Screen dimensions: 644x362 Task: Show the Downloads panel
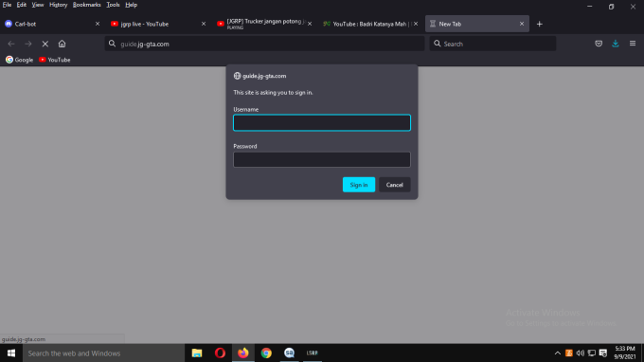[x=616, y=44]
